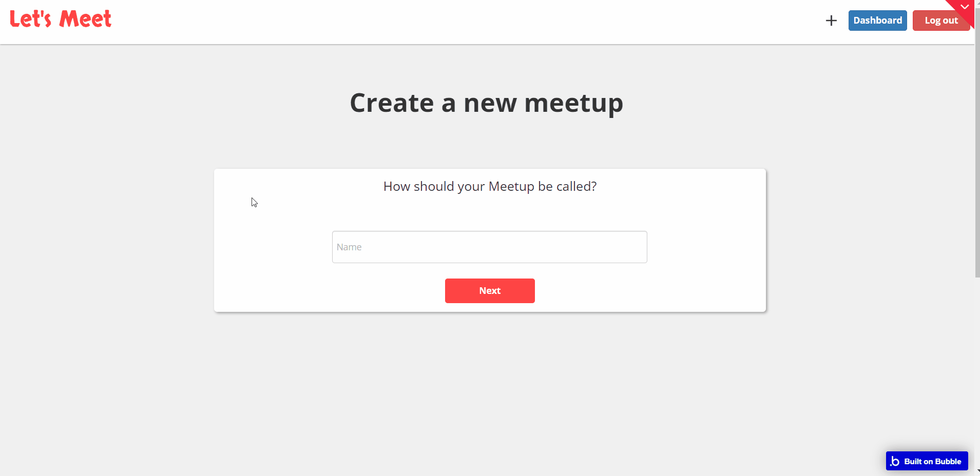Viewport: 980px width, 476px height.
Task: Click the scrollbar up arrow
Action: tap(977, 2)
